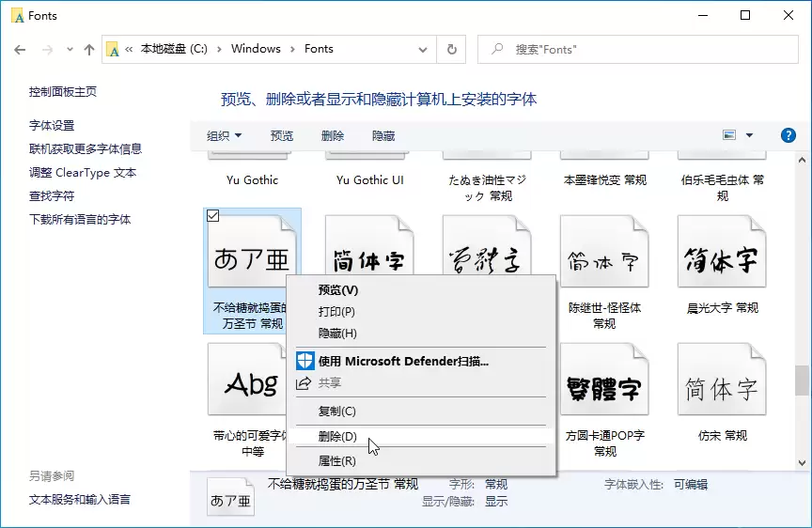
Task: Click 下载所有语言的字体 link
Action: (80, 220)
